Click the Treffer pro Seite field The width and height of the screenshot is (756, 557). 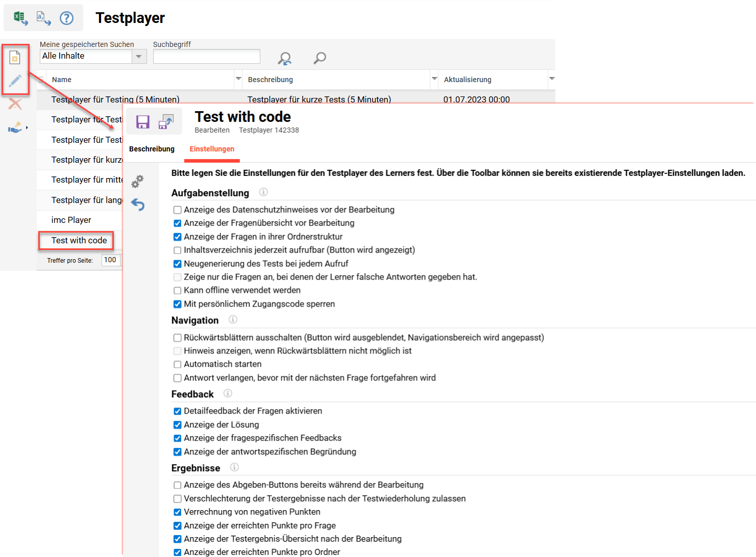tap(111, 260)
